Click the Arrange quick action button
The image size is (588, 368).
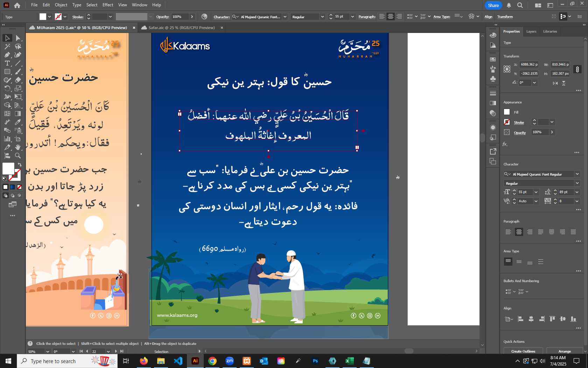point(565,351)
